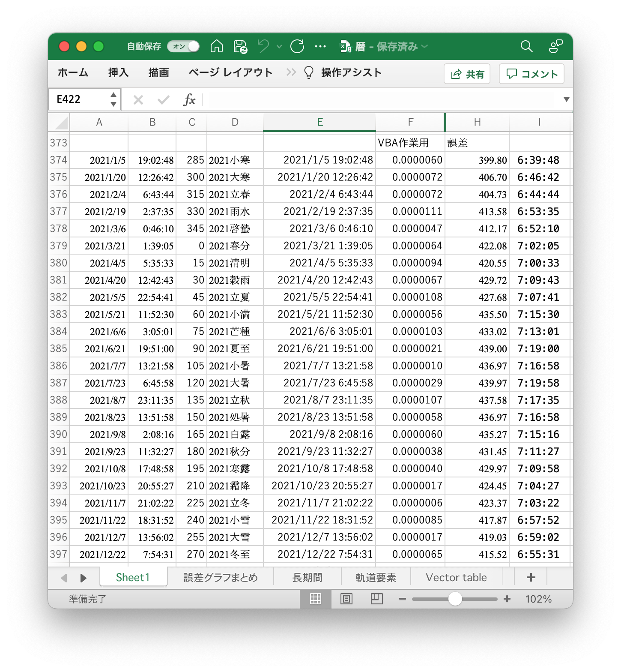
Task: Open the share-with-people icon
Action: click(555, 46)
